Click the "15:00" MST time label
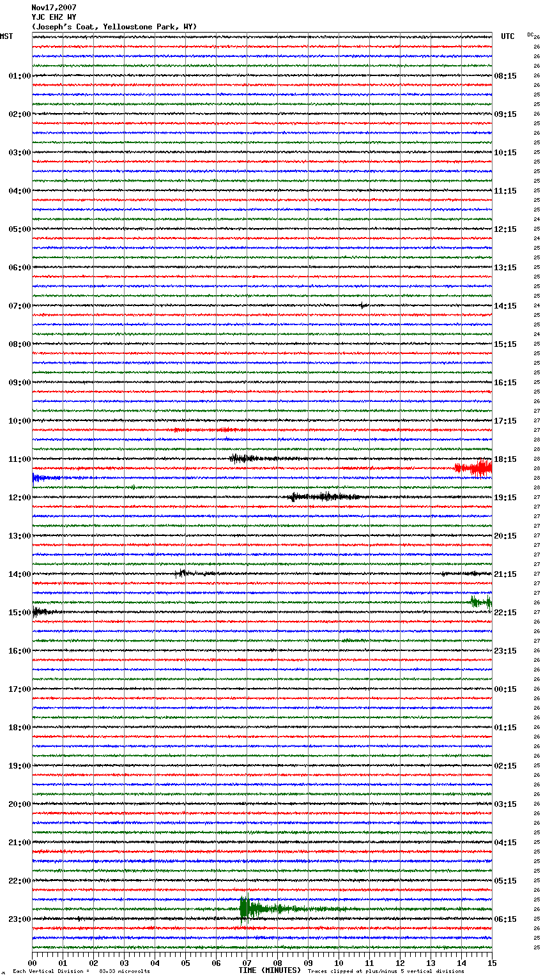 pyautogui.click(x=19, y=613)
